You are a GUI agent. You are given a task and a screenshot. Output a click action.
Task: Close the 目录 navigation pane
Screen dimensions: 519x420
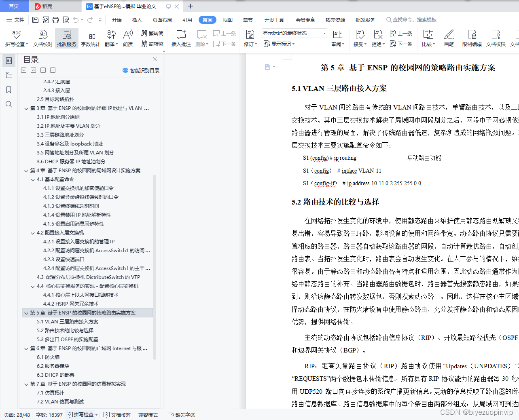(x=155, y=59)
